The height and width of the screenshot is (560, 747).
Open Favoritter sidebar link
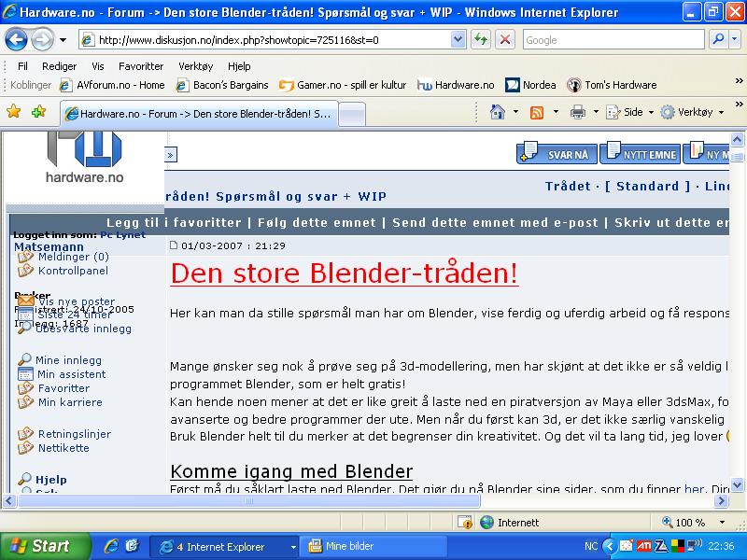(63, 388)
